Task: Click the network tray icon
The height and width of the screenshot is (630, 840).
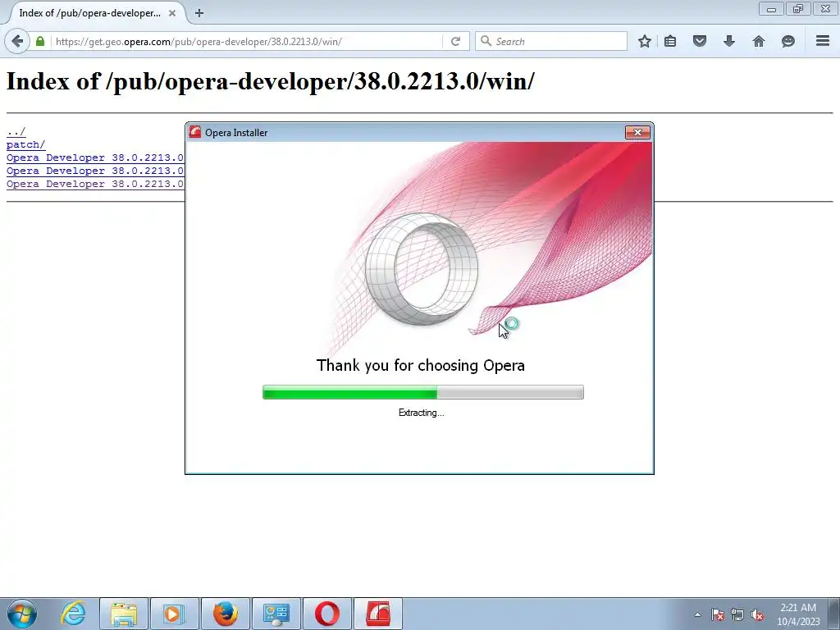Action: tap(737, 615)
